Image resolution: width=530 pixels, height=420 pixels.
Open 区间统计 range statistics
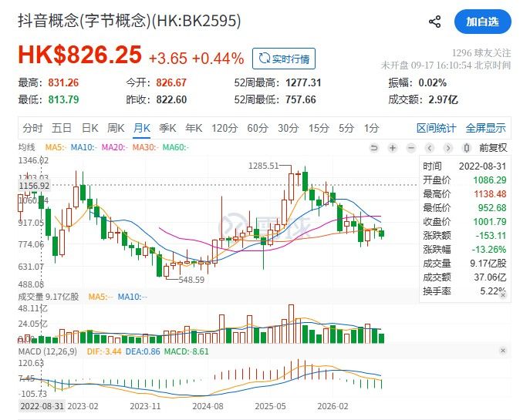[436, 128]
